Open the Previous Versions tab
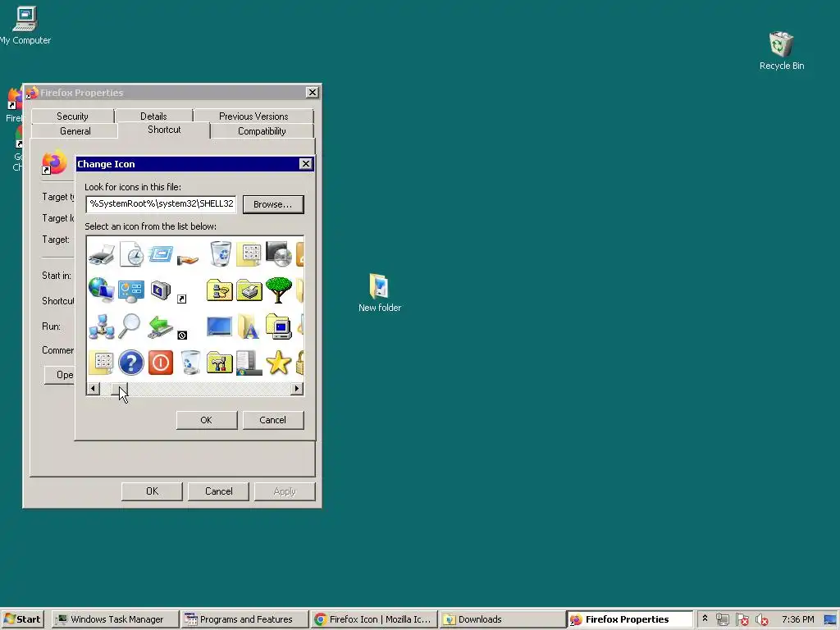 (253, 116)
